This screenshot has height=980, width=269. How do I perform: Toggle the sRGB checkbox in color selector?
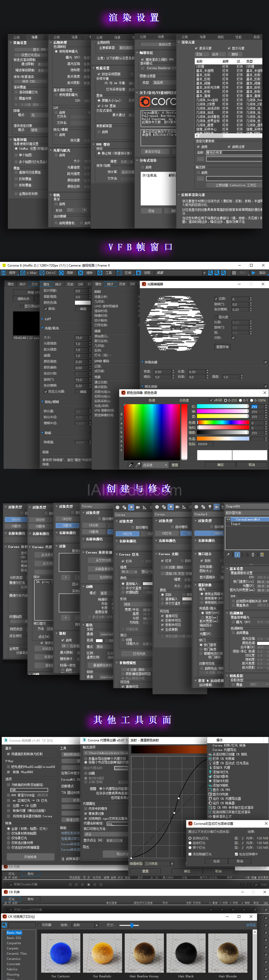click(211, 400)
